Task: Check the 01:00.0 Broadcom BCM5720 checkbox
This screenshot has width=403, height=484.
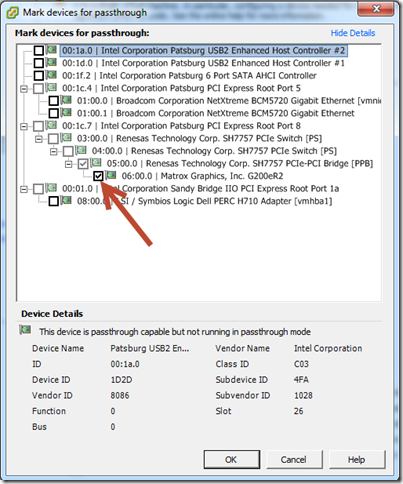Action: tap(54, 101)
